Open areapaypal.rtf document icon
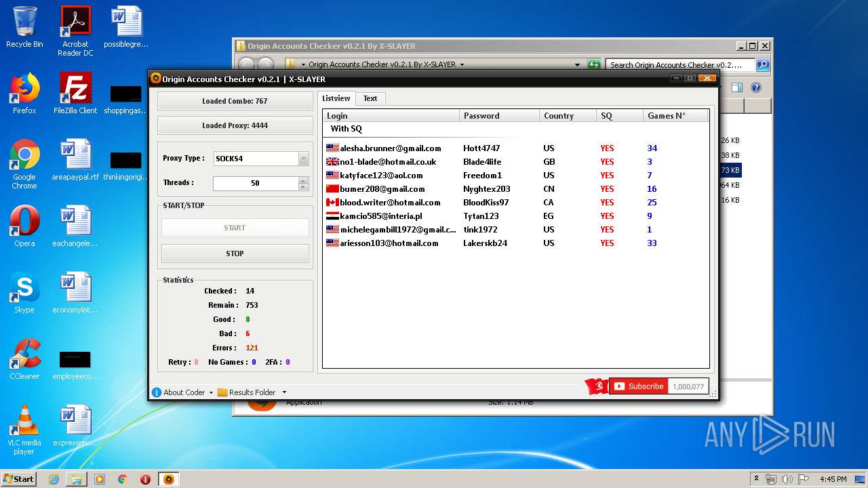Screen dimensions: 868x488 point(75,160)
